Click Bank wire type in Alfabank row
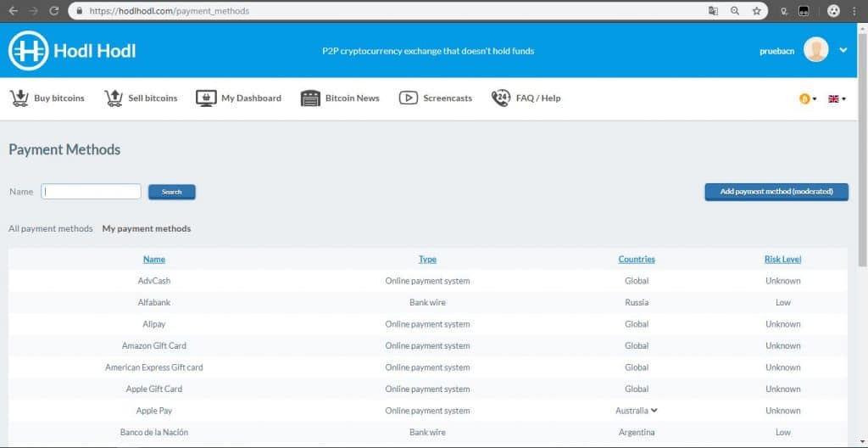Viewport: 868px width, 448px height. click(x=427, y=303)
